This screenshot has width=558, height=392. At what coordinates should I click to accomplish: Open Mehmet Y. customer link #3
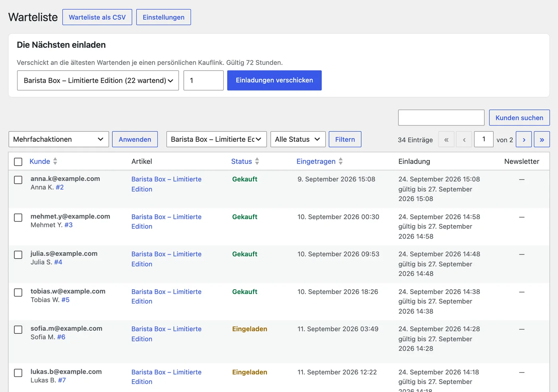69,225
